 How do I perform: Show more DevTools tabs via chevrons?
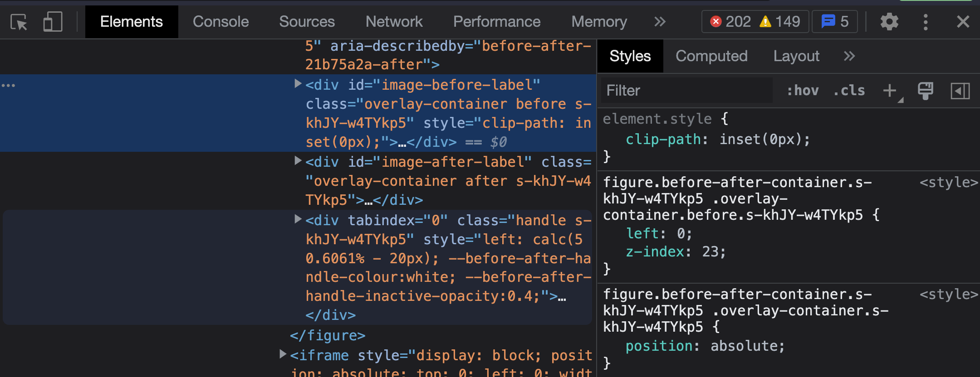click(660, 22)
